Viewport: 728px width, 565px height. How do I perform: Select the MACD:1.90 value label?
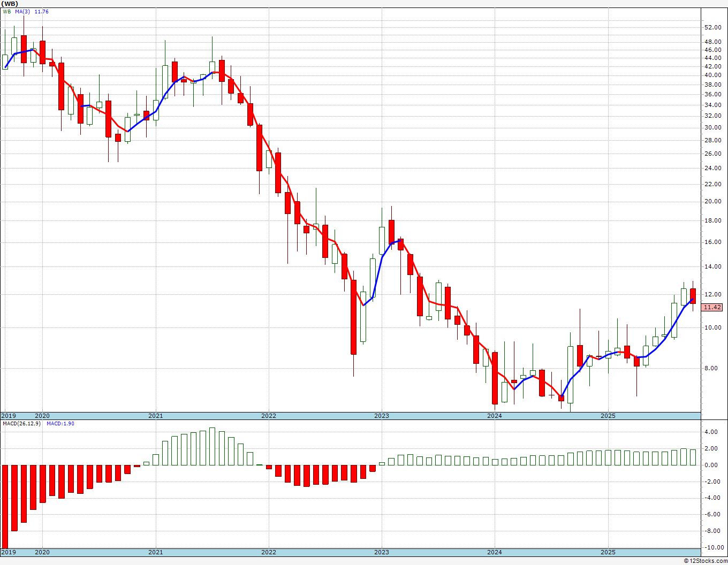tap(60, 424)
